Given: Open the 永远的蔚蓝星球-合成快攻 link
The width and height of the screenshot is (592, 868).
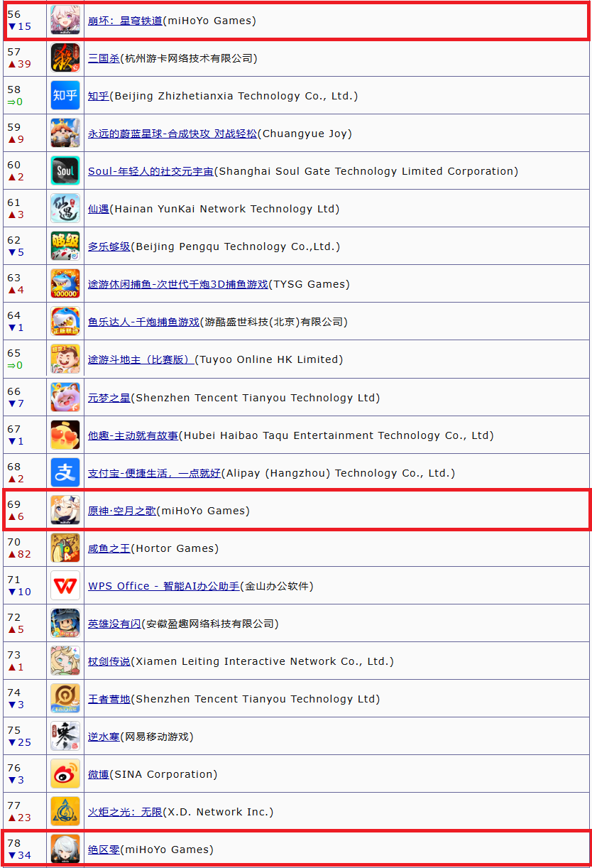Looking at the screenshot, I should [x=172, y=134].
